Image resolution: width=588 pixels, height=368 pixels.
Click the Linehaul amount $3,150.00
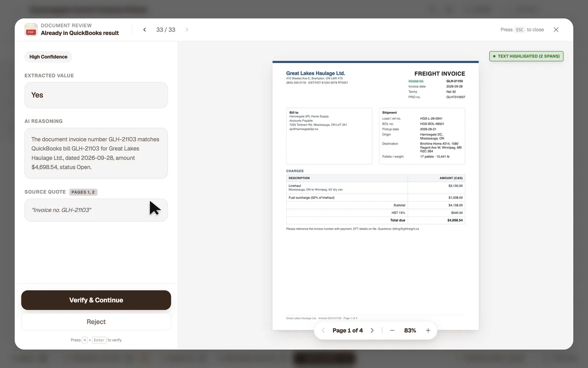455,186
